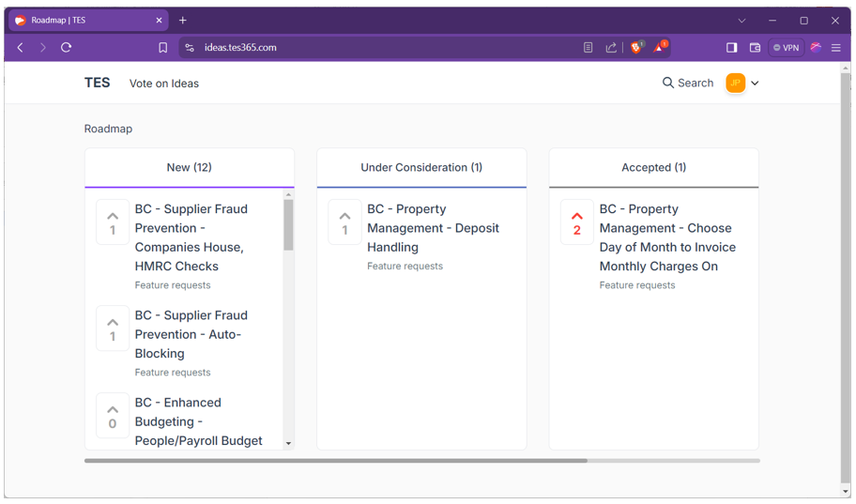The height and width of the screenshot is (504, 856).
Task: Click the Search link in header
Action: [688, 84]
